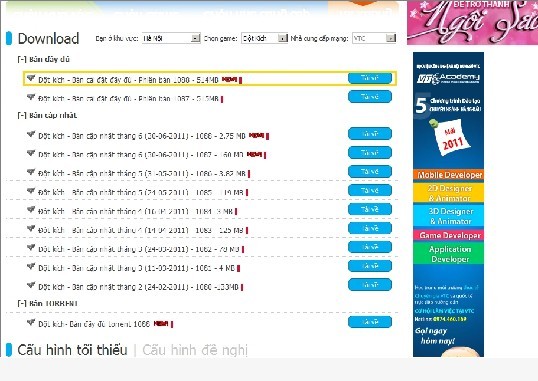
Task: Collapse the Bản cập nhật section
Action: point(22,115)
